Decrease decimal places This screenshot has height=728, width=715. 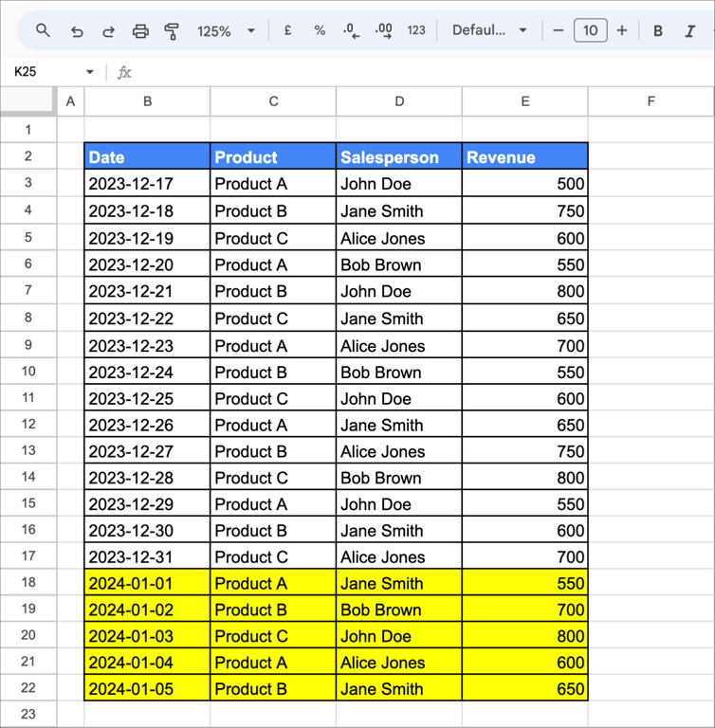[x=351, y=30]
